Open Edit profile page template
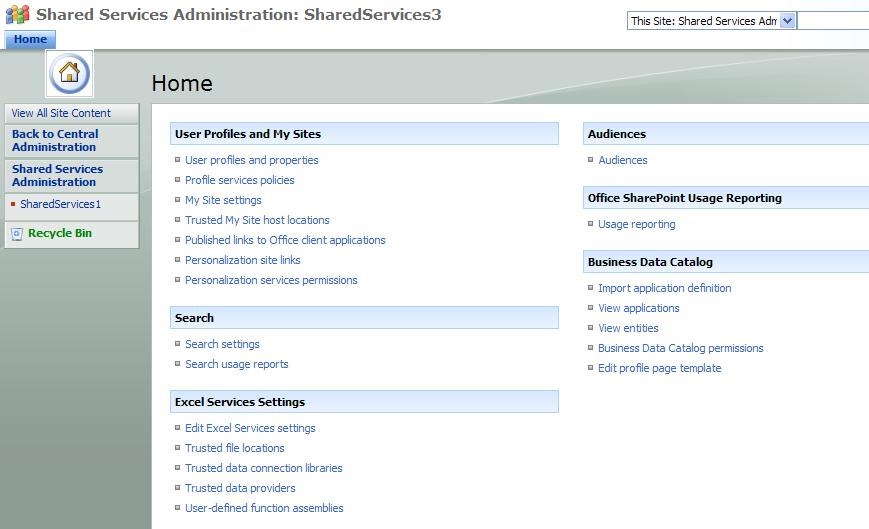This screenshot has width=869, height=529. 660,368
